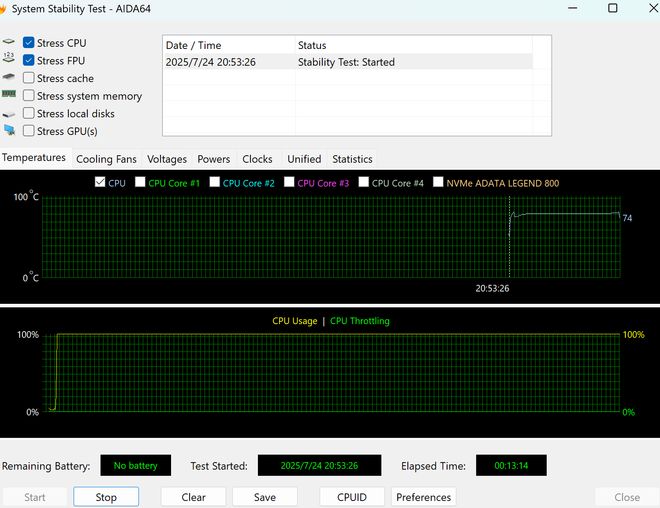Viewport: 660px width, 508px height.
Task: Maximize the System Stability Test window
Action: (613, 8)
